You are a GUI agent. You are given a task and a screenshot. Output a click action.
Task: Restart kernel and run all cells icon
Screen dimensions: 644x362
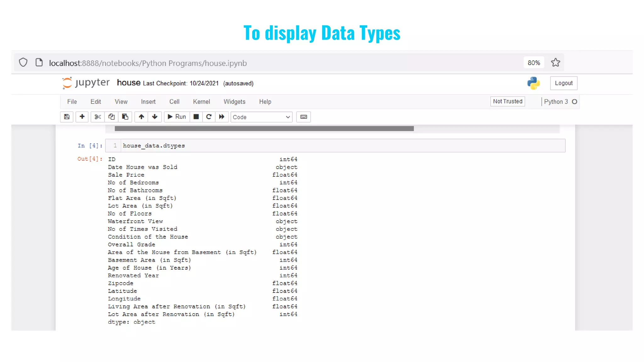[x=222, y=117]
